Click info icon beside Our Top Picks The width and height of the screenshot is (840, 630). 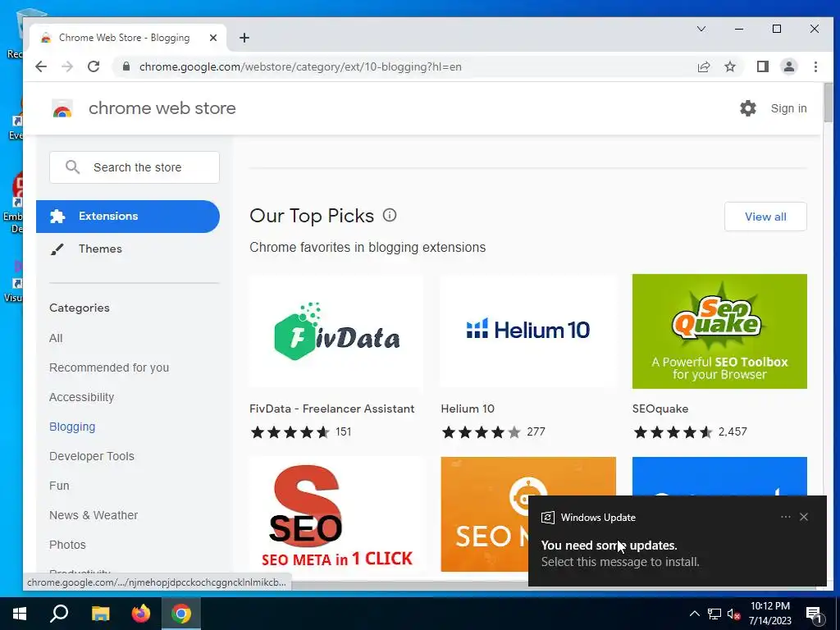(390, 216)
